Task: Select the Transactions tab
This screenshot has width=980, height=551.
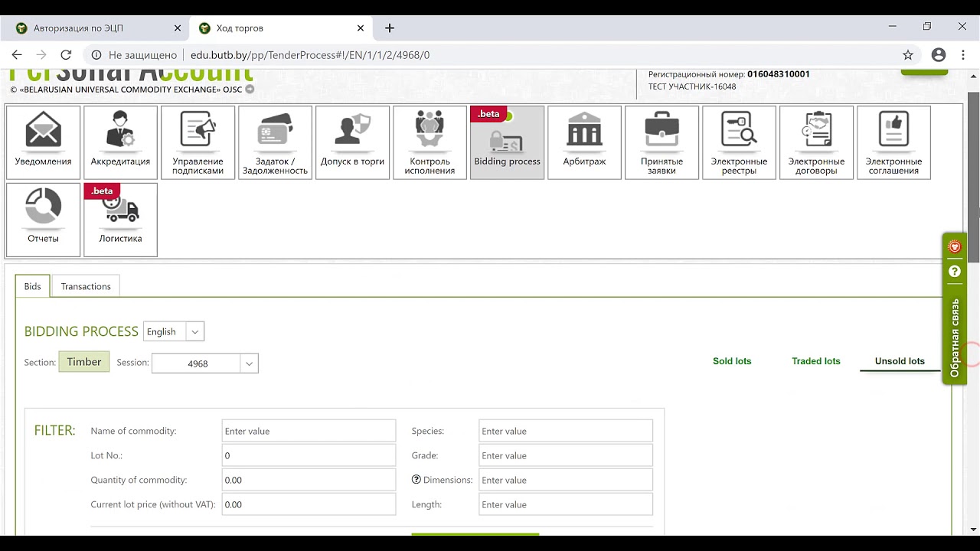Action: coord(86,286)
